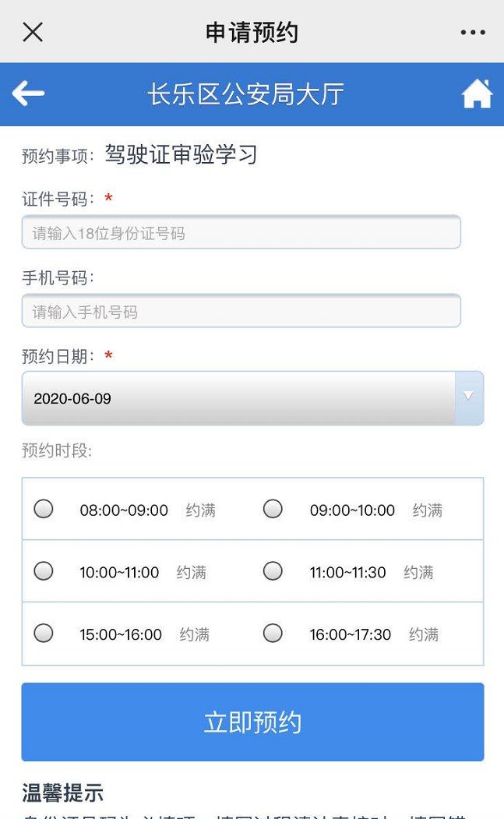504x819 pixels.
Task: Click the 手机号码 field label
Action: click(x=58, y=277)
